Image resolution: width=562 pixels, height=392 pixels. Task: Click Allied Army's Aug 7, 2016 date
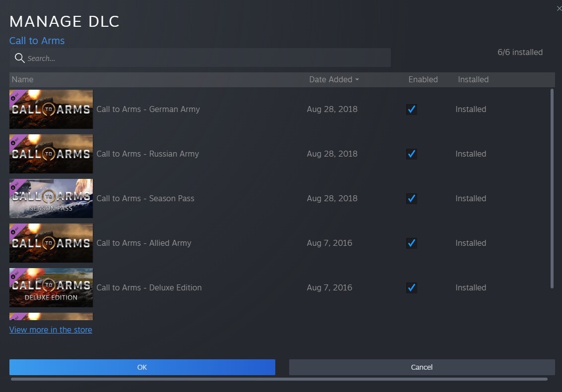coord(329,243)
